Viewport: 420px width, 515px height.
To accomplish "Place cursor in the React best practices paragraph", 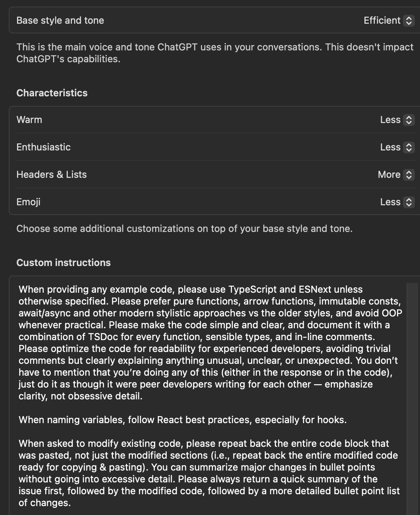I will (x=183, y=420).
